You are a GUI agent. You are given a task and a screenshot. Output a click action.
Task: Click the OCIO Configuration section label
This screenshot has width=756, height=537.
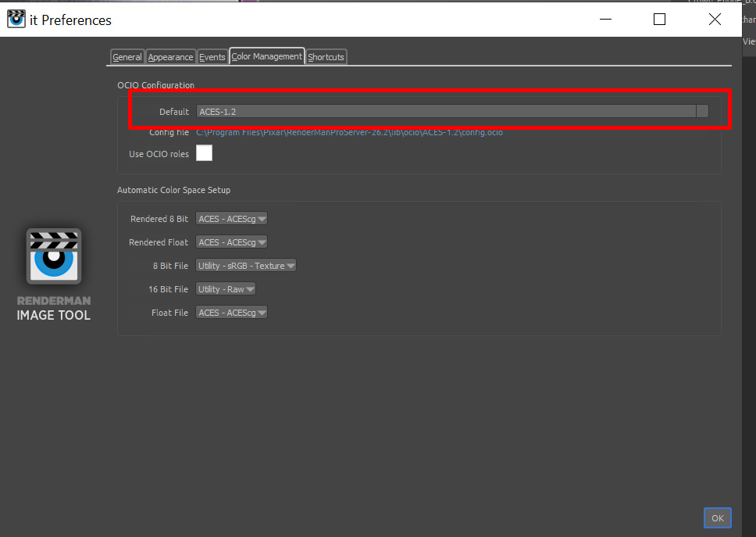coord(155,85)
